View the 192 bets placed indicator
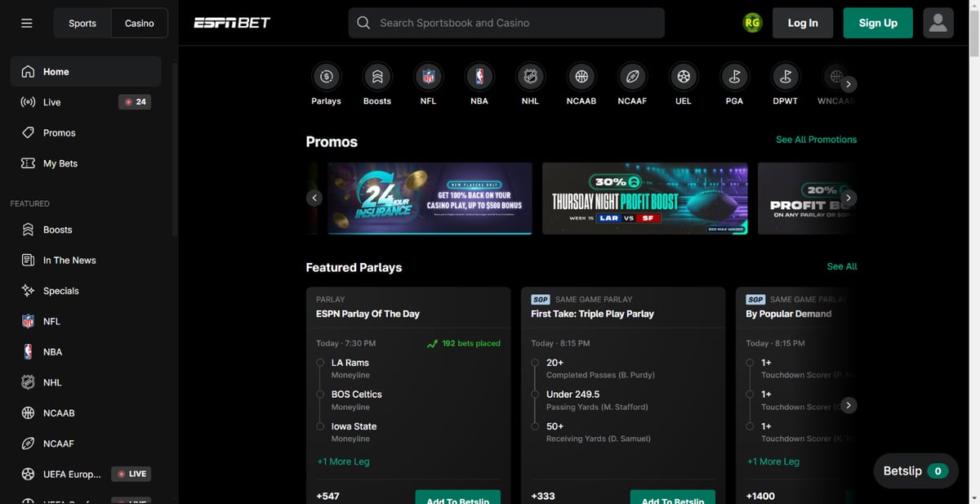 (x=463, y=344)
